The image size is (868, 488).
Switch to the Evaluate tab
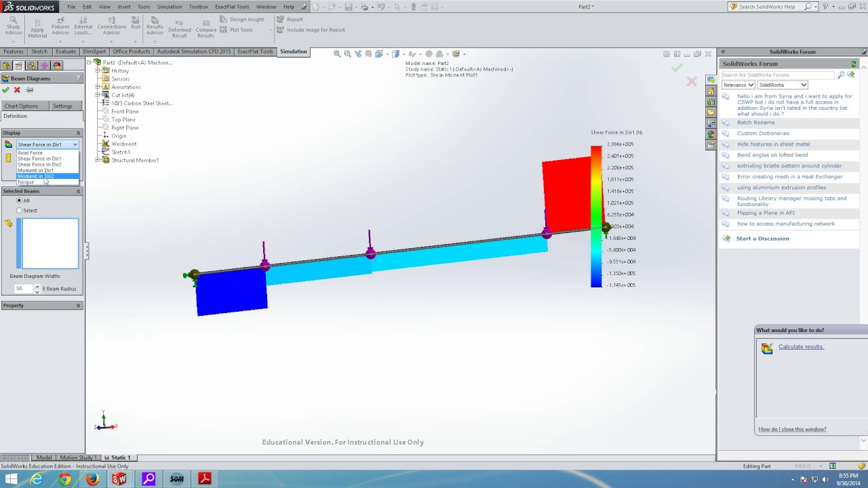66,52
